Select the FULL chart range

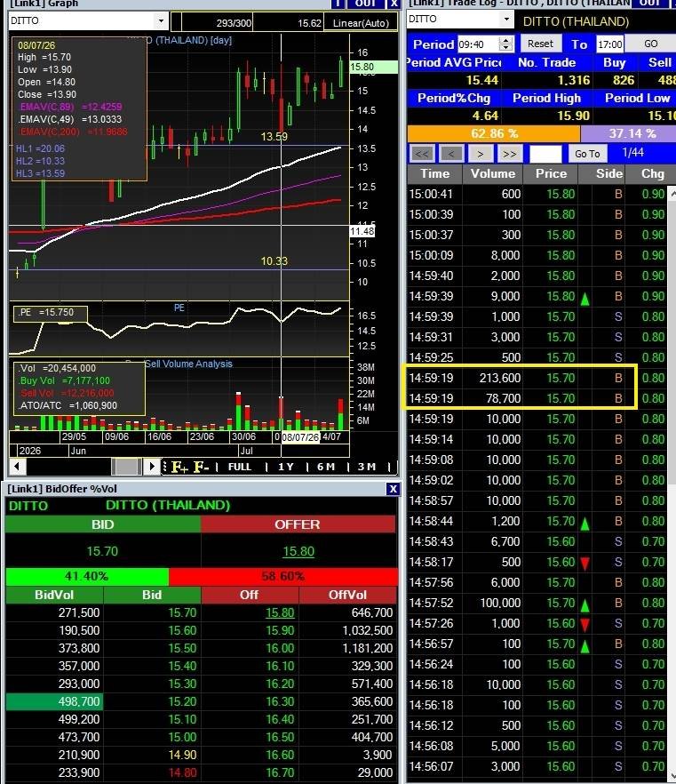coord(239,467)
